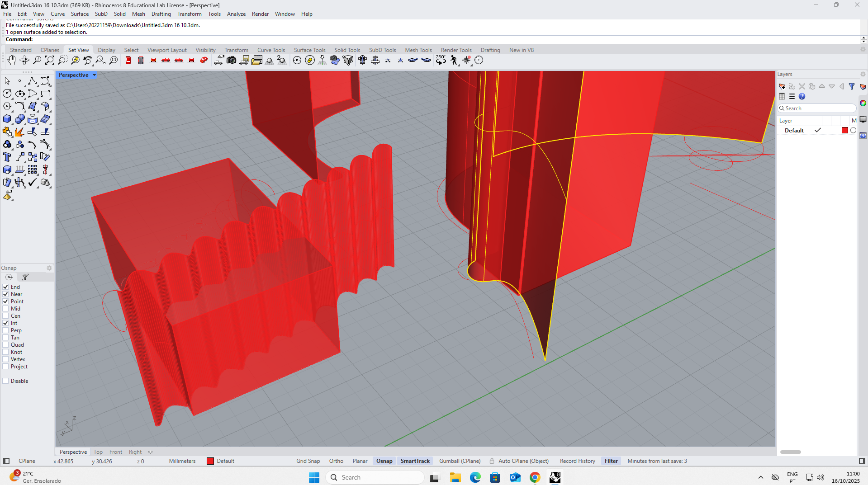This screenshot has width=868, height=485.
Task: Activate the Explode tool
Action: coord(19,132)
